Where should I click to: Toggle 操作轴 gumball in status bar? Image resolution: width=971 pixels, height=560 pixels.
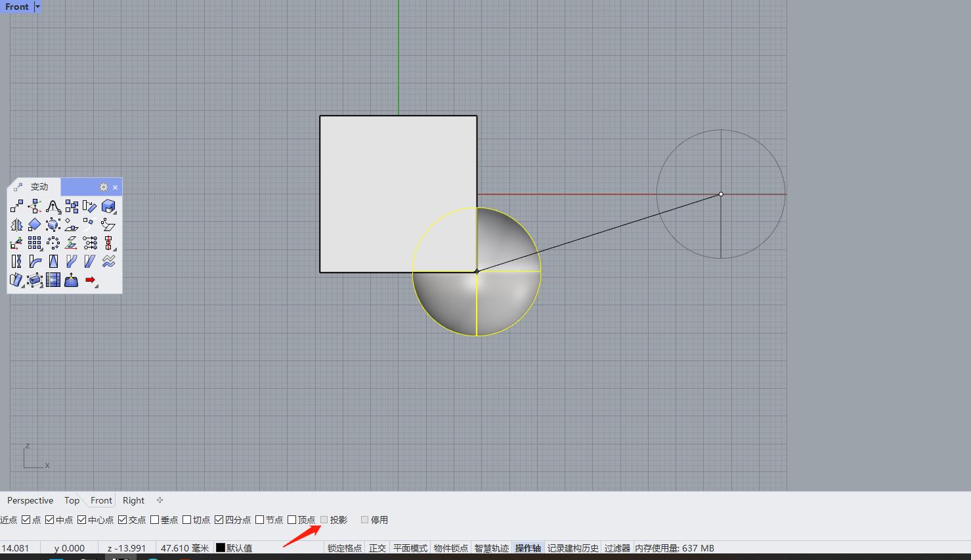coord(528,548)
